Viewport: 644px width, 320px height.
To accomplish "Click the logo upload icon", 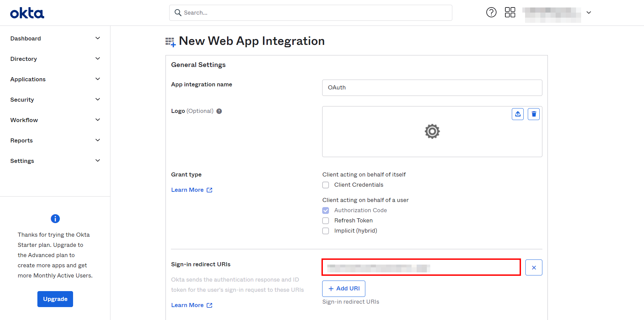I will 518,114.
